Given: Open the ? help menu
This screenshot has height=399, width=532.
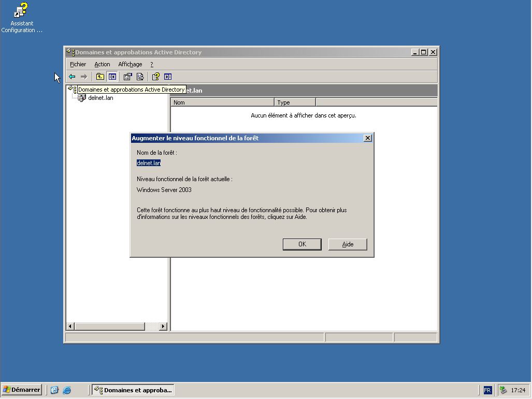Looking at the screenshot, I should [152, 64].
